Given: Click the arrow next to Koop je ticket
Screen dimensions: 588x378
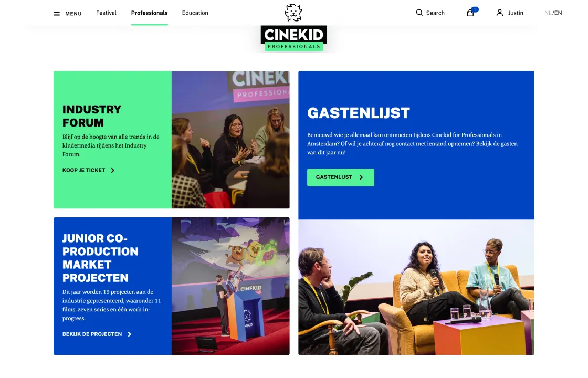Looking at the screenshot, I should [112, 170].
